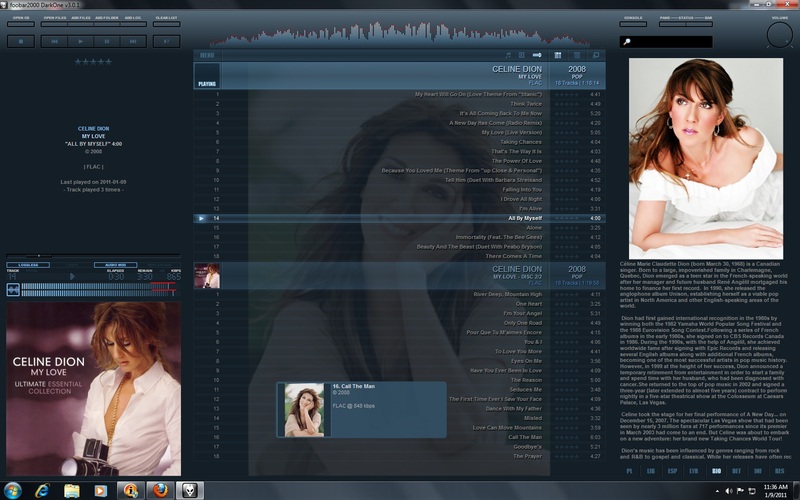Toggle the Audio MD5 indicator
The height and width of the screenshot is (500, 800).
click(x=115, y=265)
